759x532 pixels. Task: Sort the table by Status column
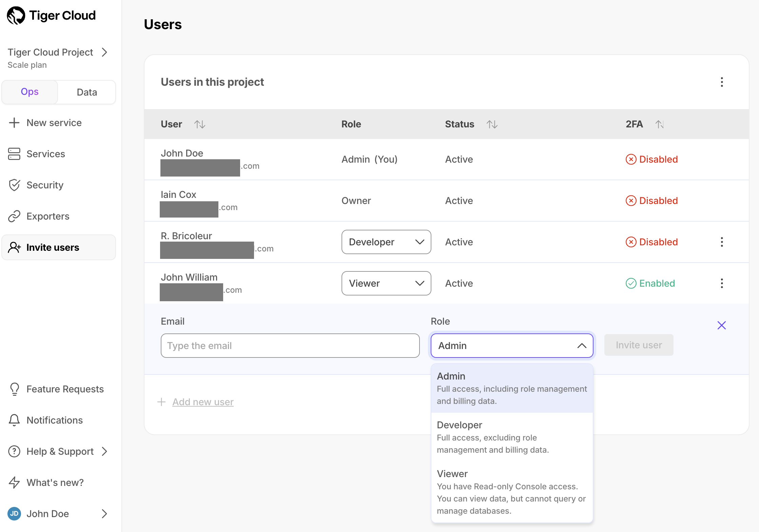492,124
